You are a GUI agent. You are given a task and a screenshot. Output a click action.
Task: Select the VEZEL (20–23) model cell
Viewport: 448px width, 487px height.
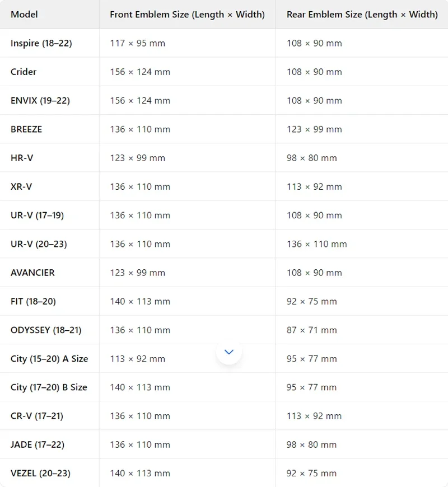40,474
